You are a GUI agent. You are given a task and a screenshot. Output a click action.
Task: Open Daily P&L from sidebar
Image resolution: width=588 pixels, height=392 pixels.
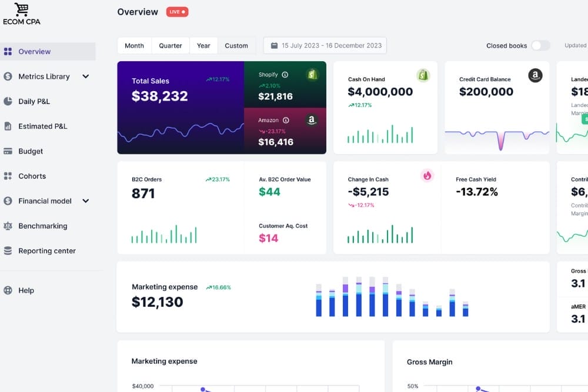pyautogui.click(x=34, y=101)
